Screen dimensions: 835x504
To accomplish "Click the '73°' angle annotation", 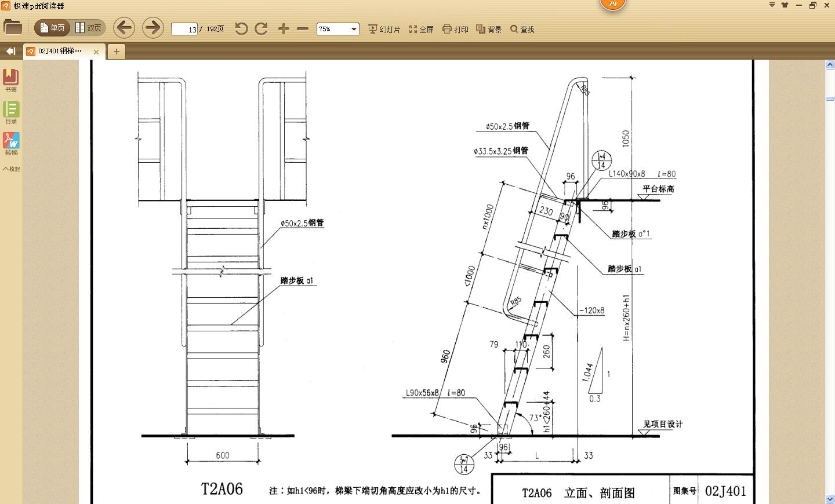I will tap(535, 417).
